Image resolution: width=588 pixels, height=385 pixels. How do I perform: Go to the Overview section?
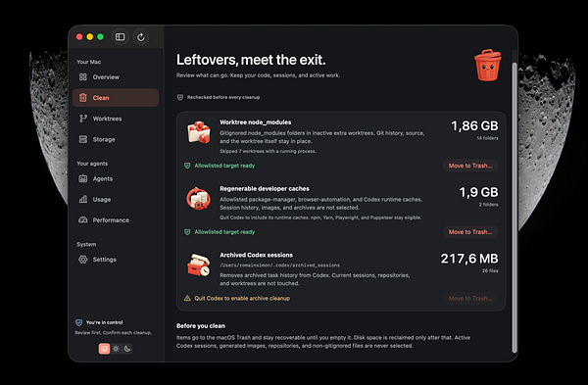click(116, 76)
